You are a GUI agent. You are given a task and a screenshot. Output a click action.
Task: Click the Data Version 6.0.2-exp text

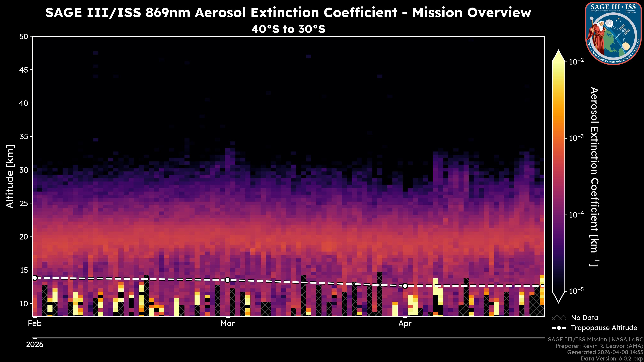612,359
